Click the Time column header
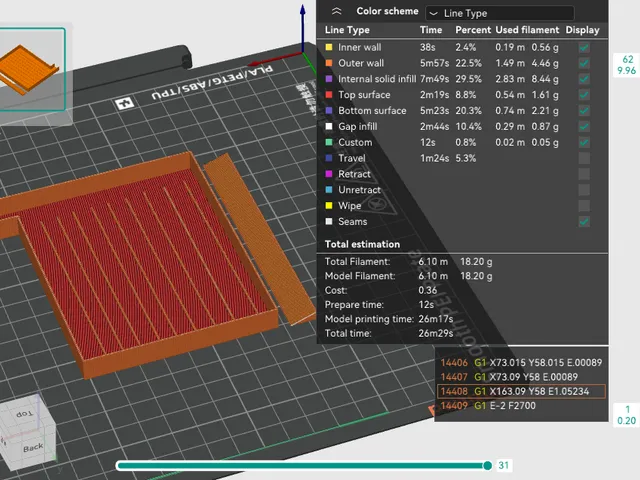Image resolution: width=640 pixels, height=480 pixels. click(x=431, y=30)
